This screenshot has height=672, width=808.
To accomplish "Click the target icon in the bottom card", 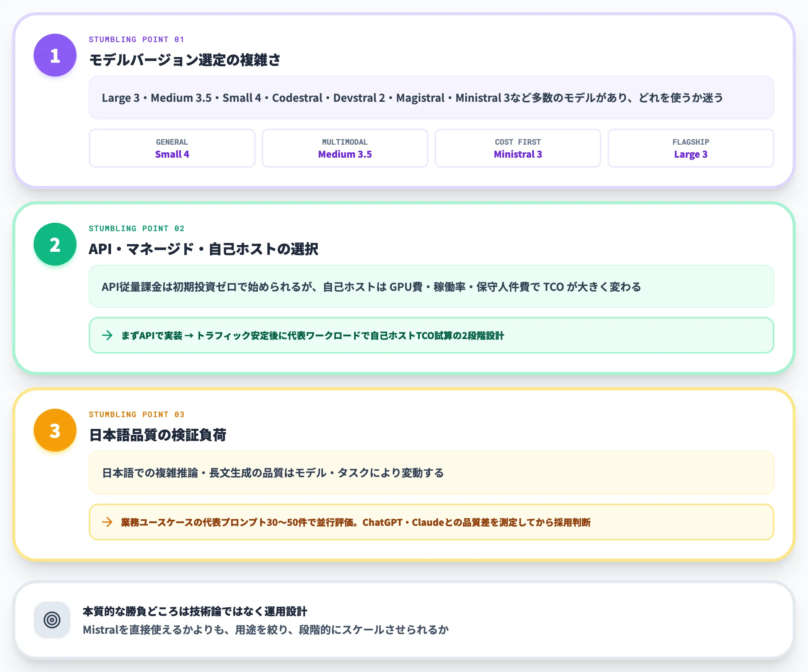I will point(52,620).
